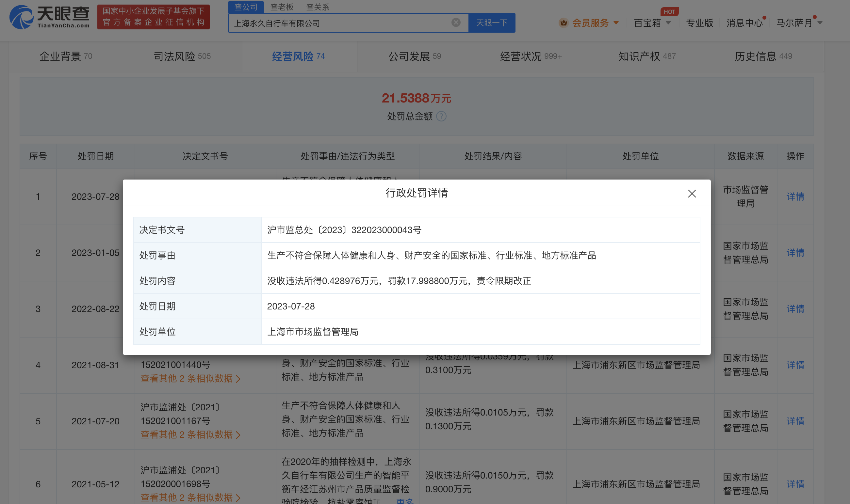Close the 行政处罚详情 dialog
Screen dimensions: 850x504
692,193
